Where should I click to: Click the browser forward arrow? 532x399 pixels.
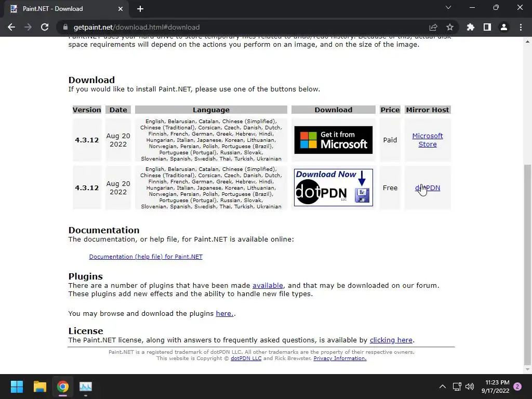28,27
